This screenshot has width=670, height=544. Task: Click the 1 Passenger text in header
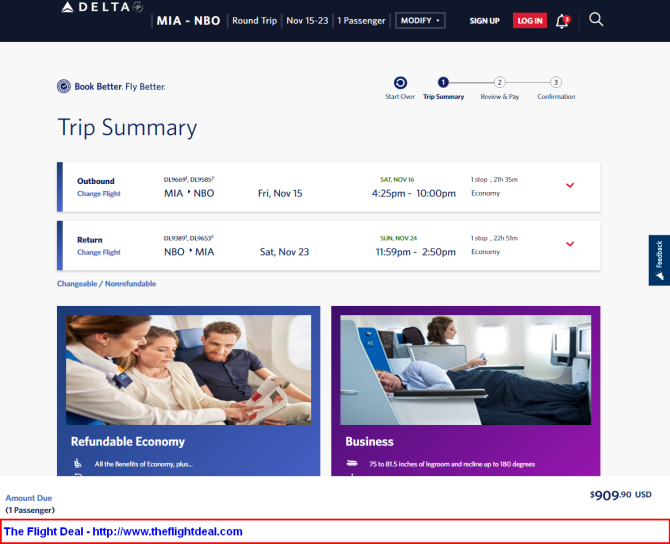click(x=361, y=21)
